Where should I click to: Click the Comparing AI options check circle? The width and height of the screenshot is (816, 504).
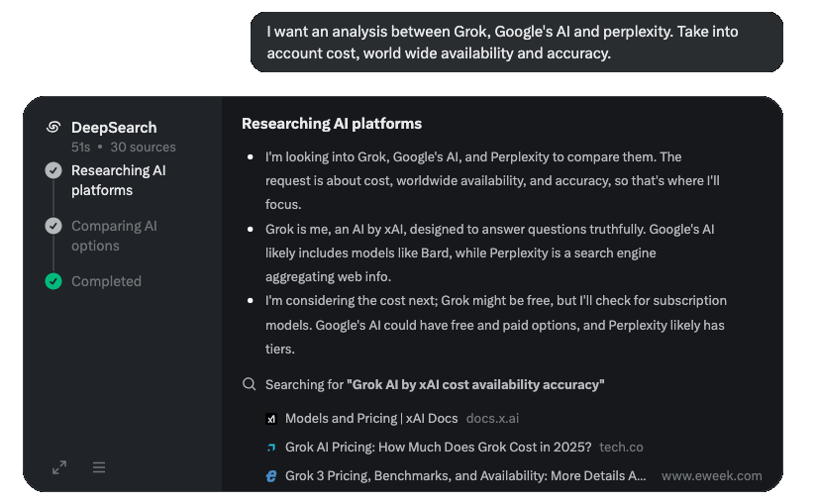tap(53, 226)
